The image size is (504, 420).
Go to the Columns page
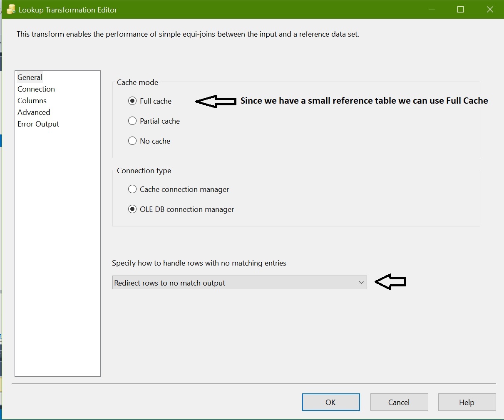(32, 100)
